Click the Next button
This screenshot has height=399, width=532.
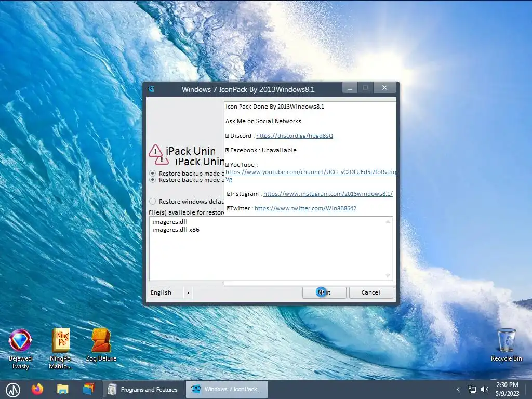[x=324, y=292]
